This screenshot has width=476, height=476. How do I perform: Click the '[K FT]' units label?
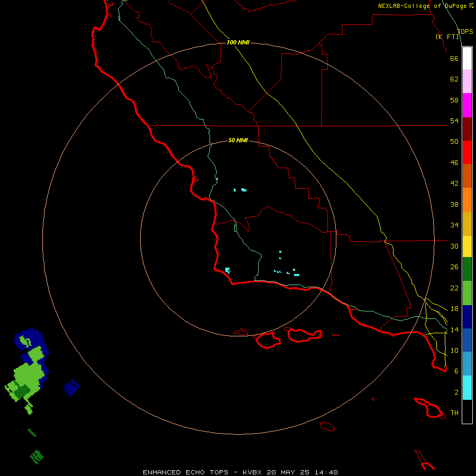point(447,36)
